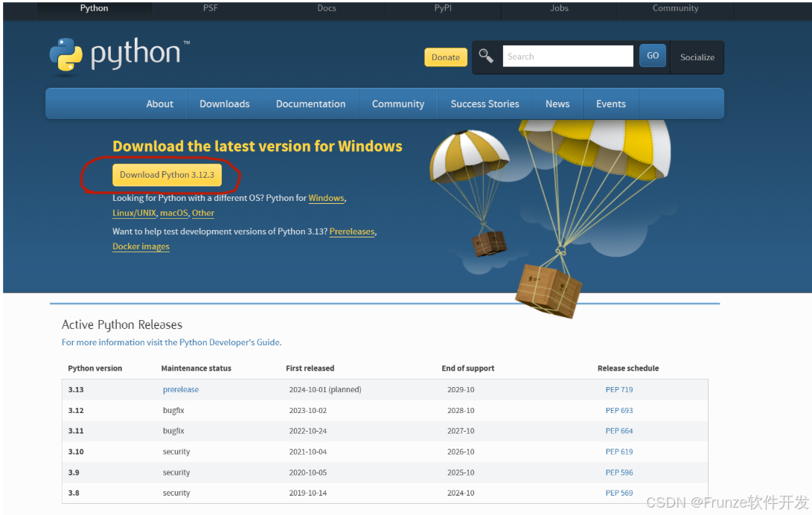The width and height of the screenshot is (812, 515).
Task: Click the magnifying glass search icon
Action: pos(486,56)
